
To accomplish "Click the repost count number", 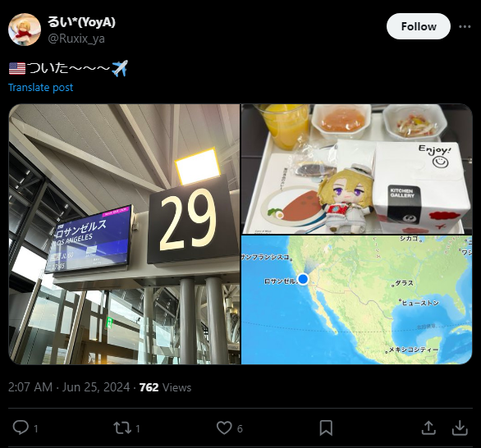I will pos(138,428).
